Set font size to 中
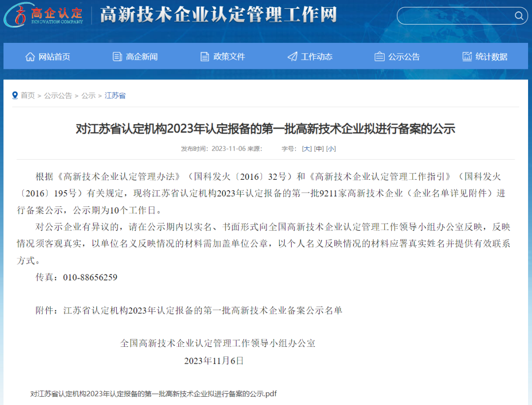Screen dimensions: 532x405 [x=319, y=149]
